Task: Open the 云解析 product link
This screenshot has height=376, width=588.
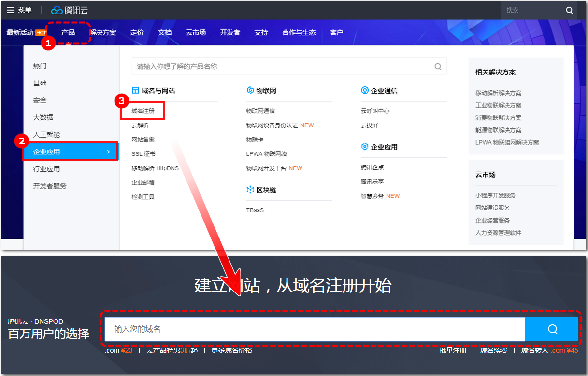Action: (x=140, y=125)
